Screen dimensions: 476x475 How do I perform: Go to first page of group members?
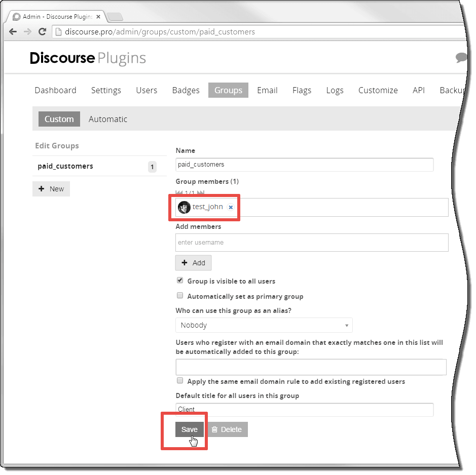click(179, 192)
